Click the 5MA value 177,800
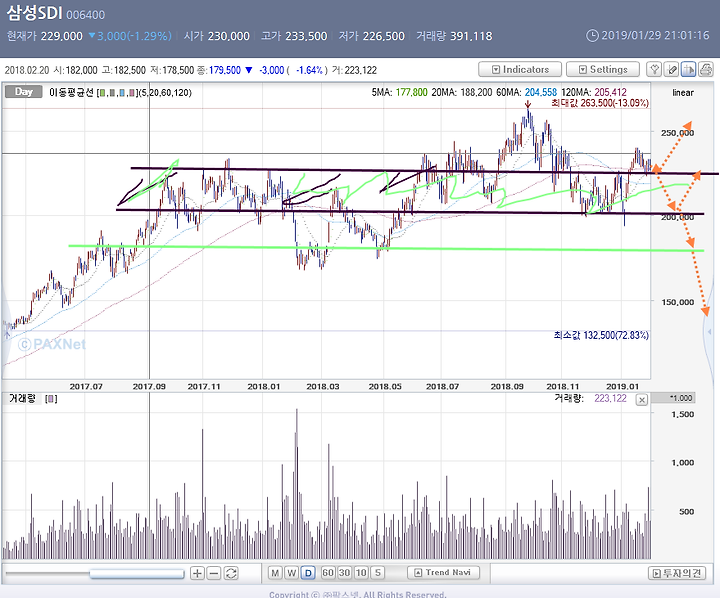Viewport: 720px width, 598px height. pyautogui.click(x=411, y=92)
